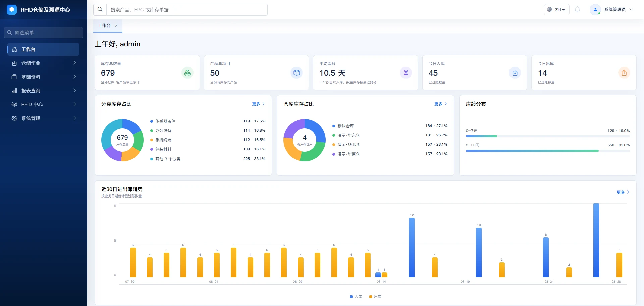Click the 传感器备件 category legend row
Image resolution: width=644 pixels, height=306 pixels.
208,121
